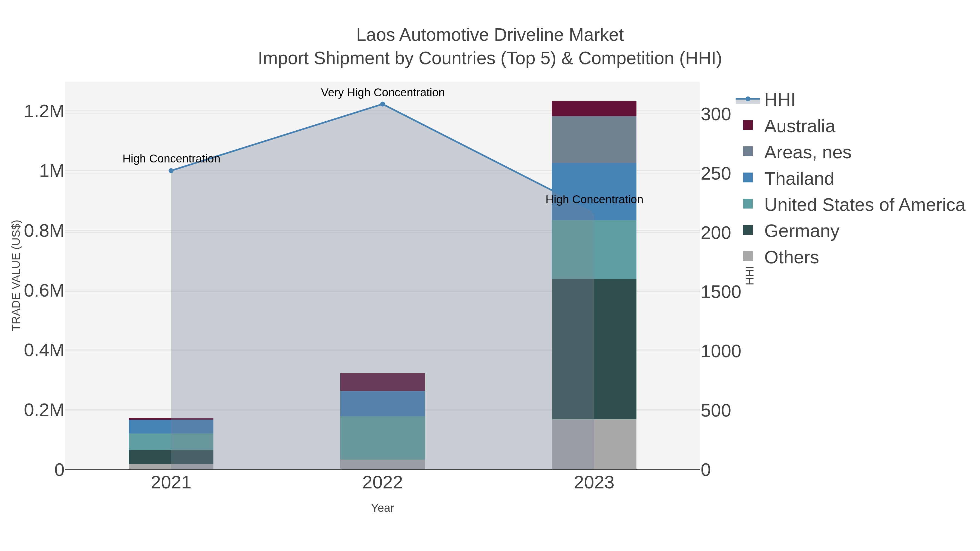Click the 'TRADE VALUE (US$)' axis title
This screenshot has height=551, width=980.
(16, 275)
